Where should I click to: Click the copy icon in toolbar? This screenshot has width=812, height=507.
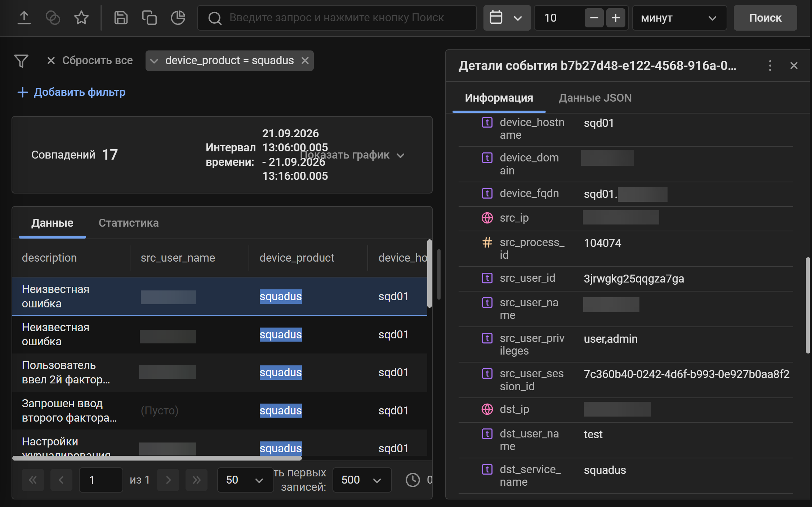pyautogui.click(x=150, y=18)
